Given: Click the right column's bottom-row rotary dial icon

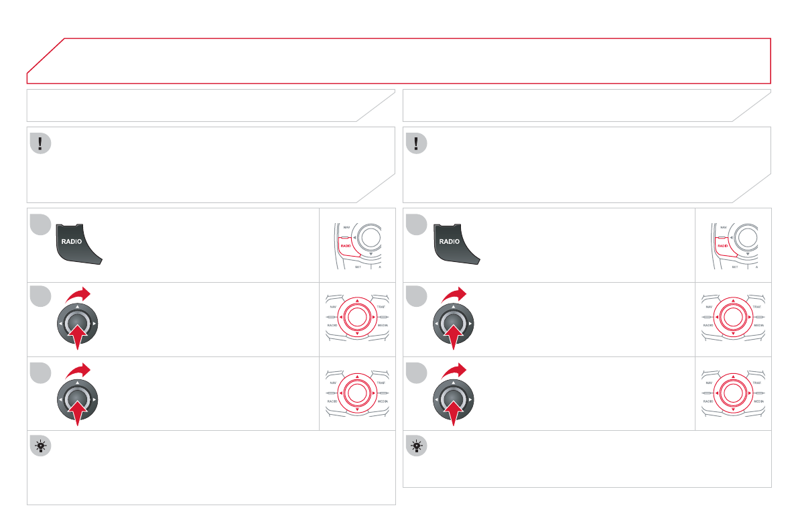Looking at the screenshot, I should tap(453, 398).
